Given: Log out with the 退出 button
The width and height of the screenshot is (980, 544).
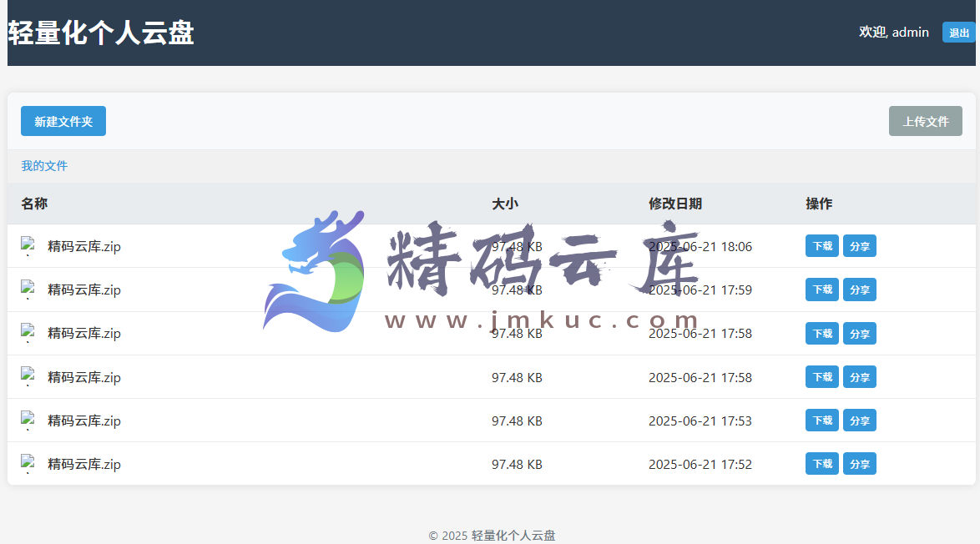Looking at the screenshot, I should coord(959,33).
